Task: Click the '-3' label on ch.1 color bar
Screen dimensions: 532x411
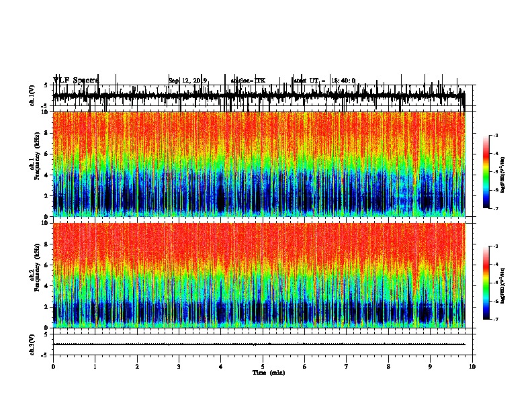Action: tap(496, 136)
